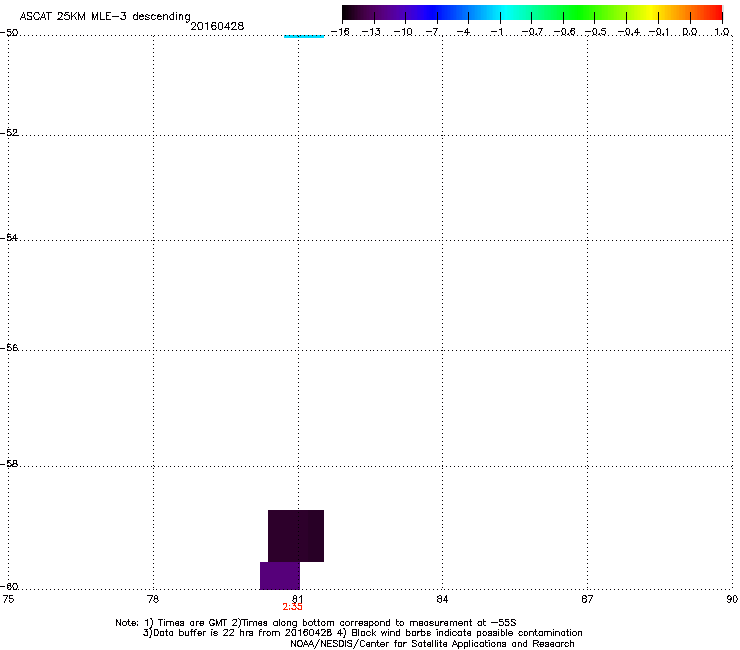Screen dimensions: 740x650
Task: Click latitude axis label -50
Action: [9, 33]
